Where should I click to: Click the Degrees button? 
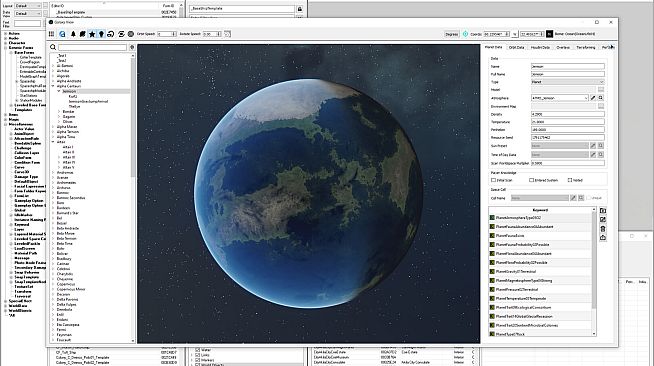click(x=451, y=34)
